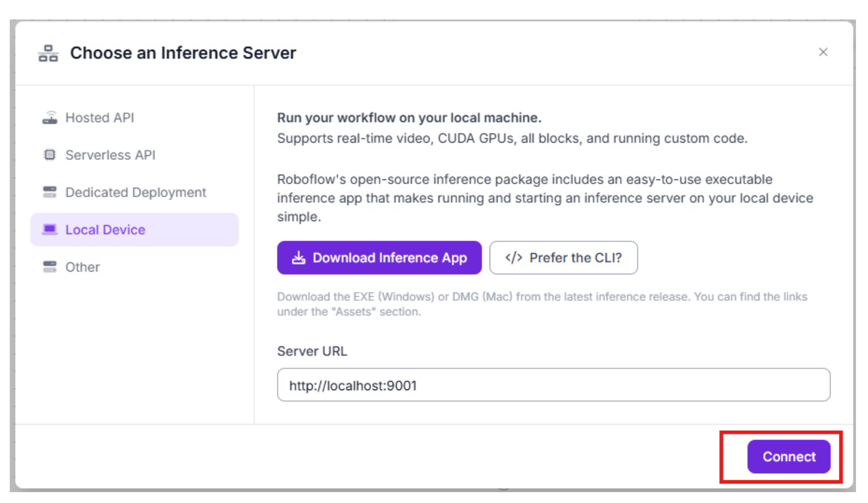Click the Other option server icon
The height and width of the screenshot is (503, 868).
(x=50, y=267)
